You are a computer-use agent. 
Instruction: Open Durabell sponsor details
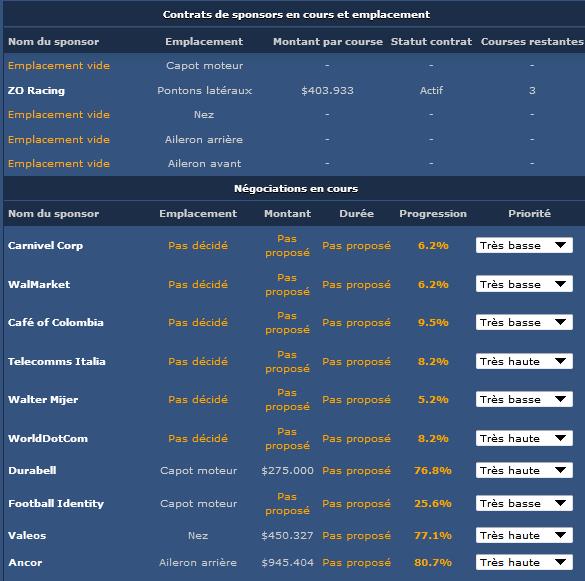click(32, 471)
